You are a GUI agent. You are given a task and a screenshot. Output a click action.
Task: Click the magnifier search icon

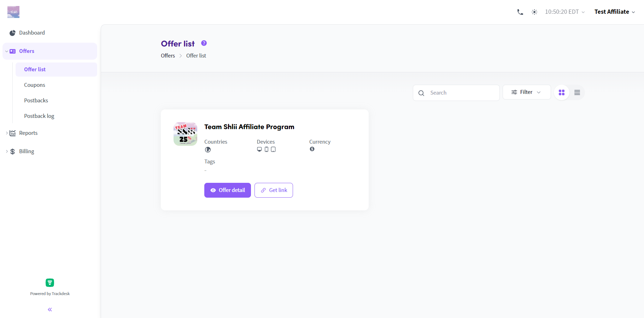(421, 93)
